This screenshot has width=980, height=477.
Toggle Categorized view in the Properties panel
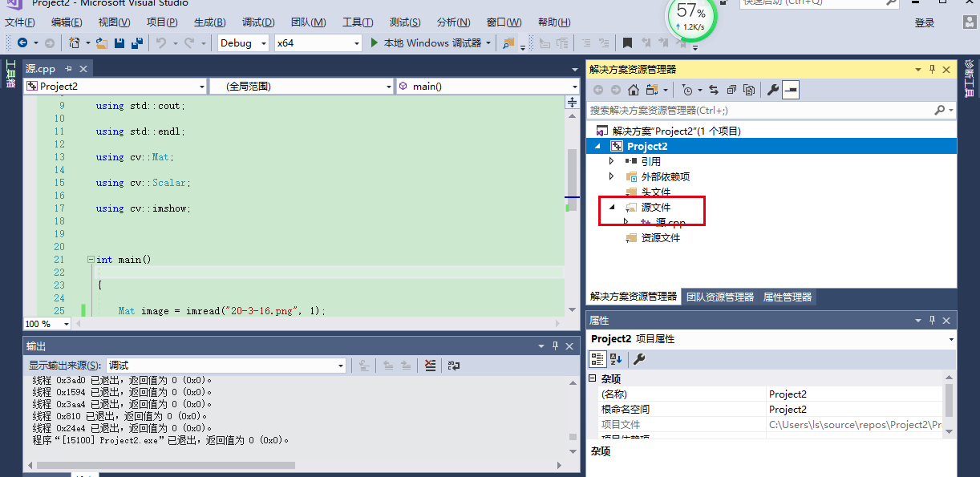coord(597,358)
